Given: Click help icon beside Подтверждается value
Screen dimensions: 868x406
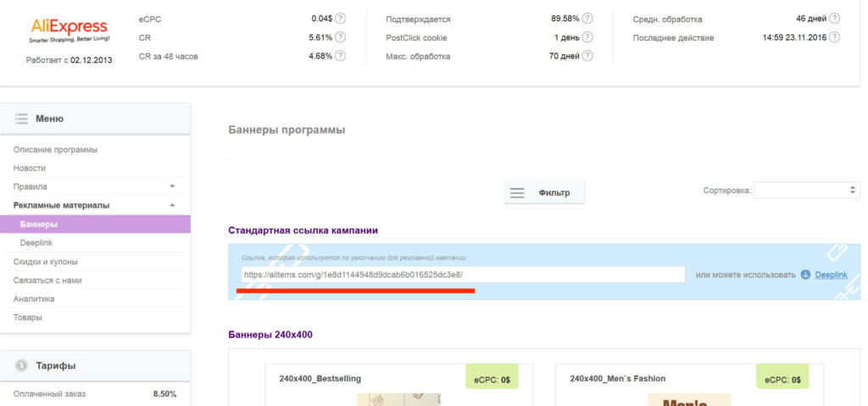Looking at the screenshot, I should tap(587, 19).
